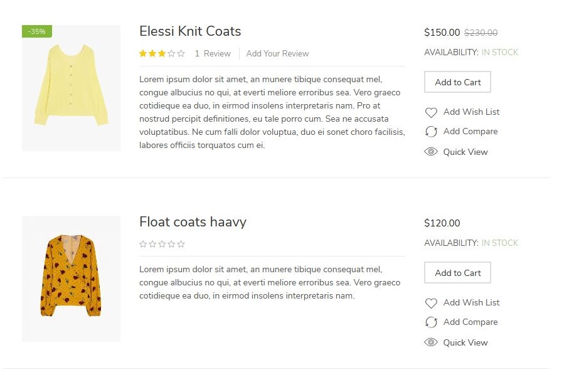Click compare arrows icon for Elessi Knit Coats
This screenshot has height=392, width=564.
[x=431, y=132]
